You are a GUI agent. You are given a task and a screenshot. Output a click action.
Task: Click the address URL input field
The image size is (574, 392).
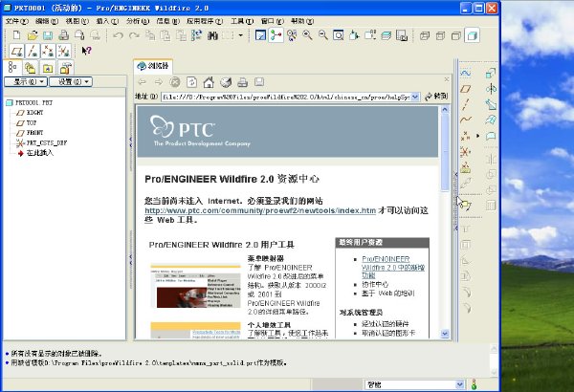(286, 97)
